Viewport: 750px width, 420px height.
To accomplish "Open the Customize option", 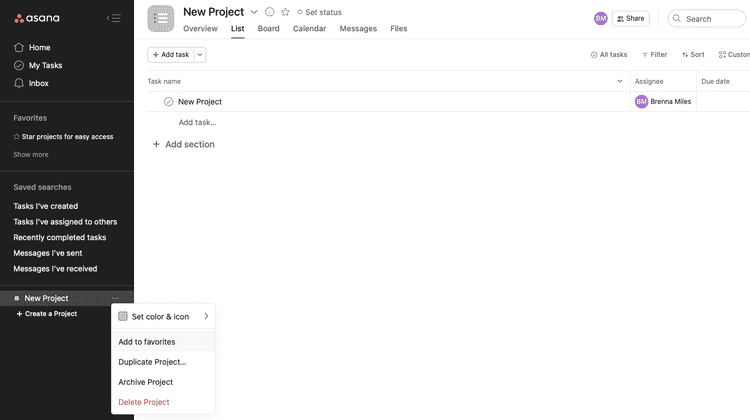I will click(734, 55).
